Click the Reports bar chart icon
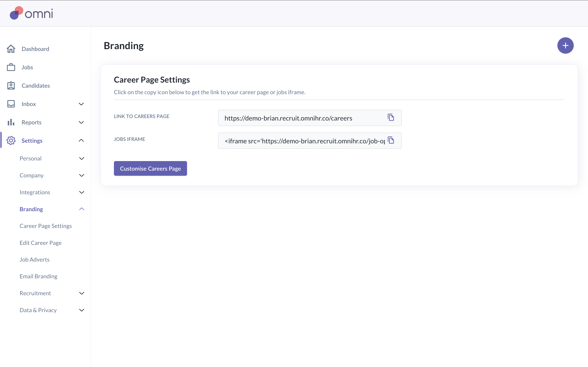The width and height of the screenshot is (588, 367). tap(11, 122)
